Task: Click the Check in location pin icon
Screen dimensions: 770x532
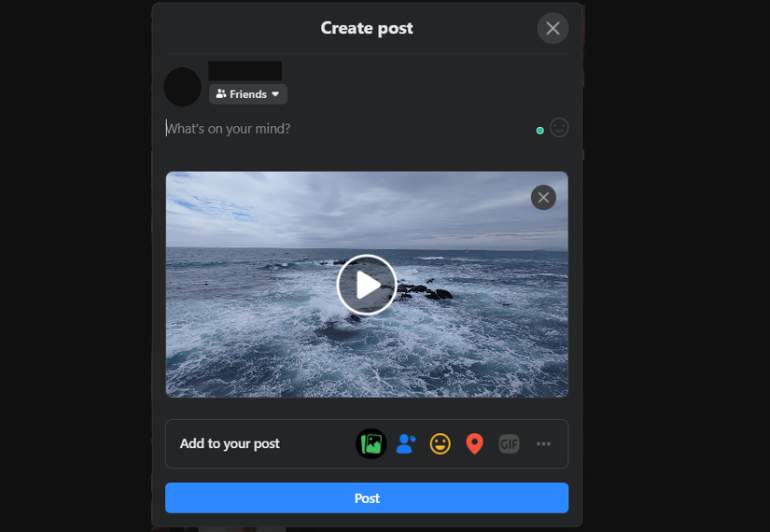Action: (474, 443)
